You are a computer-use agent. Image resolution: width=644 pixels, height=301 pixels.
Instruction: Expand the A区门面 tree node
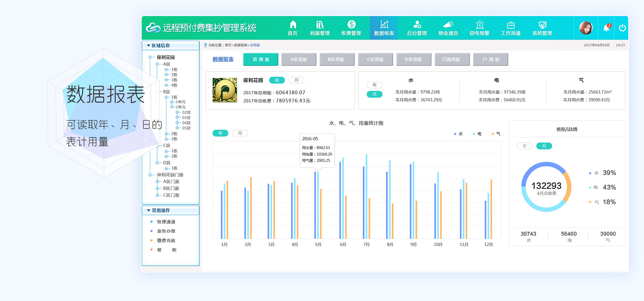(x=157, y=182)
